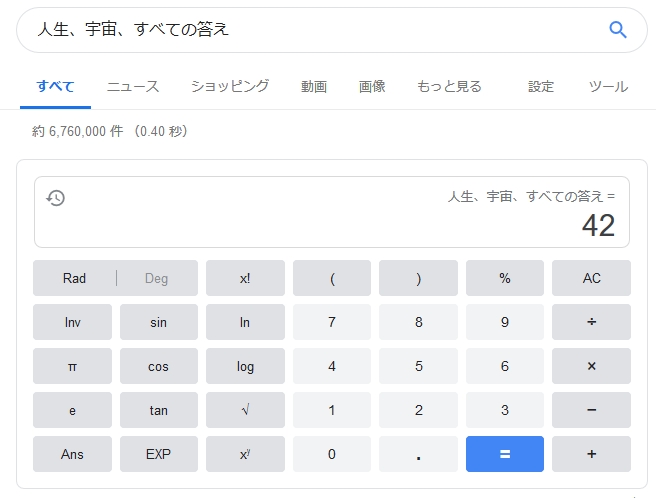Click the number 4 key
Screen dimensions: 656x498
point(332,366)
